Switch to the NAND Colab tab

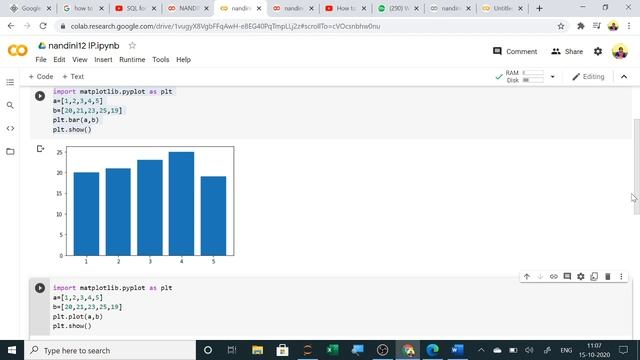(187, 8)
